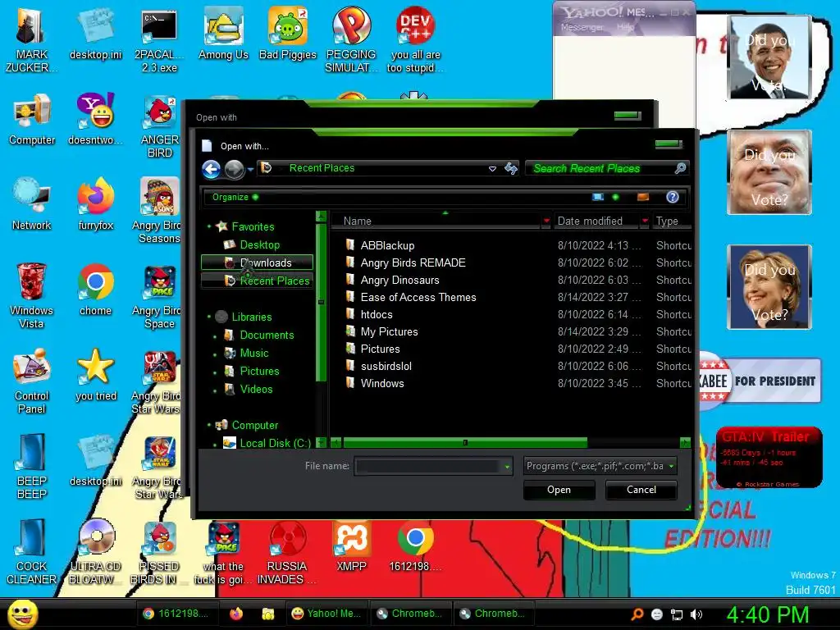Select Downloads in the navigation pane
Image resolution: width=840 pixels, height=630 pixels.
257,262
